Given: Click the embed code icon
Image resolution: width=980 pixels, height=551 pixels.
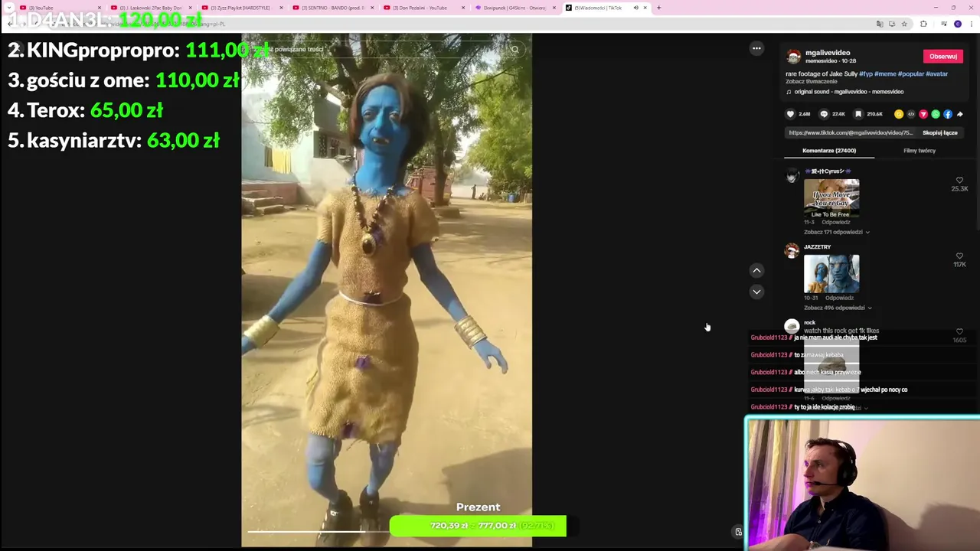Looking at the screenshot, I should [911, 114].
